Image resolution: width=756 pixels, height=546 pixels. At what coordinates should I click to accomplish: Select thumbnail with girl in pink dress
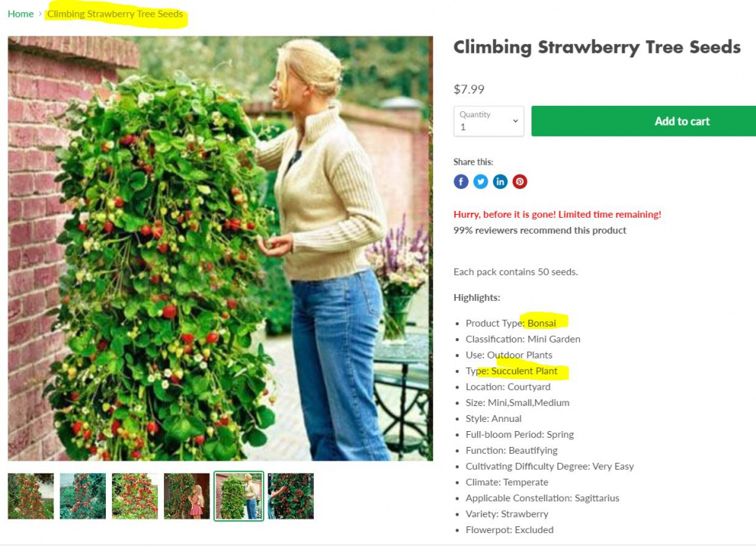pyautogui.click(x=187, y=496)
